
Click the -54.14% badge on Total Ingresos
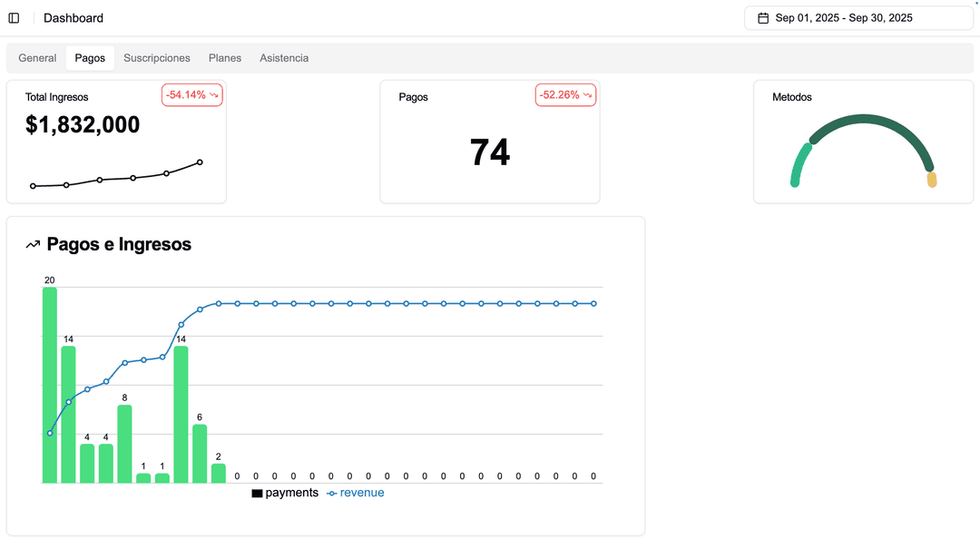[x=191, y=93]
